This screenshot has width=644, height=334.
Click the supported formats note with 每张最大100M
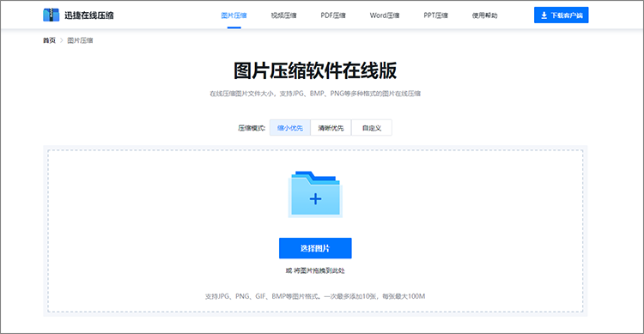tap(315, 296)
